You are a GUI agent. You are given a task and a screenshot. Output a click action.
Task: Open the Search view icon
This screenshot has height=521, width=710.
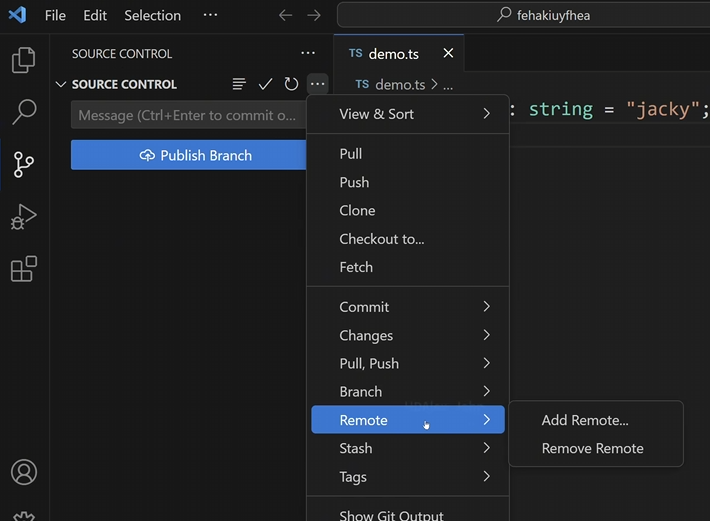(24, 111)
